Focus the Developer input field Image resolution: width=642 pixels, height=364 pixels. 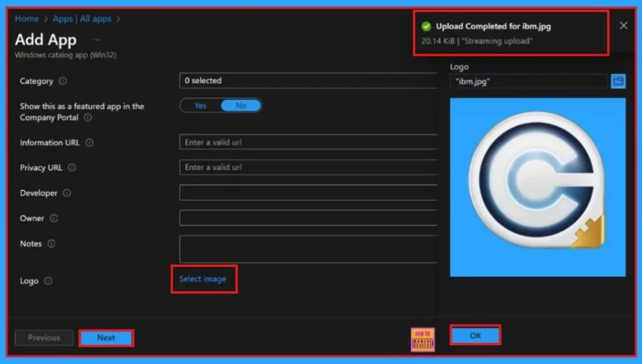(x=308, y=192)
